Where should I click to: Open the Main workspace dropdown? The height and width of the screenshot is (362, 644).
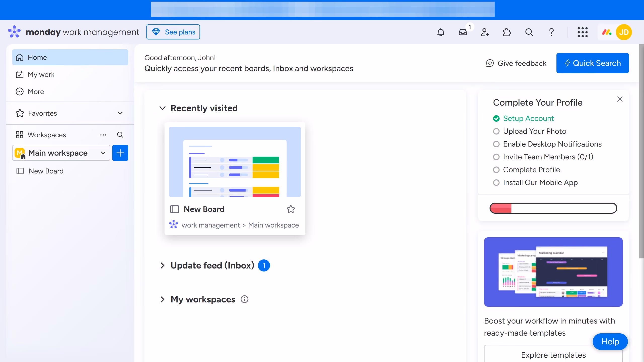click(61, 153)
